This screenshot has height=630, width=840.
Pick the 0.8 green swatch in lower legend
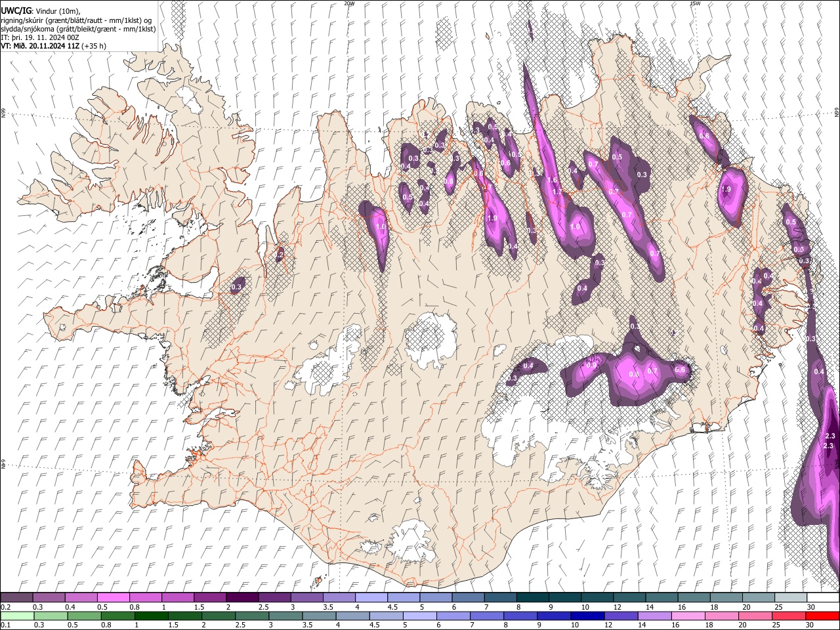117,616
